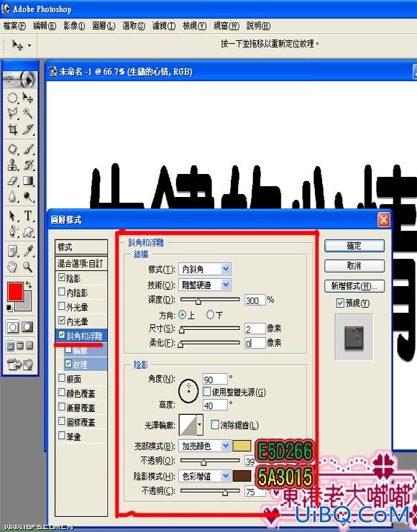
Task: Enable the 內陰影 checkbox
Action: [61, 292]
